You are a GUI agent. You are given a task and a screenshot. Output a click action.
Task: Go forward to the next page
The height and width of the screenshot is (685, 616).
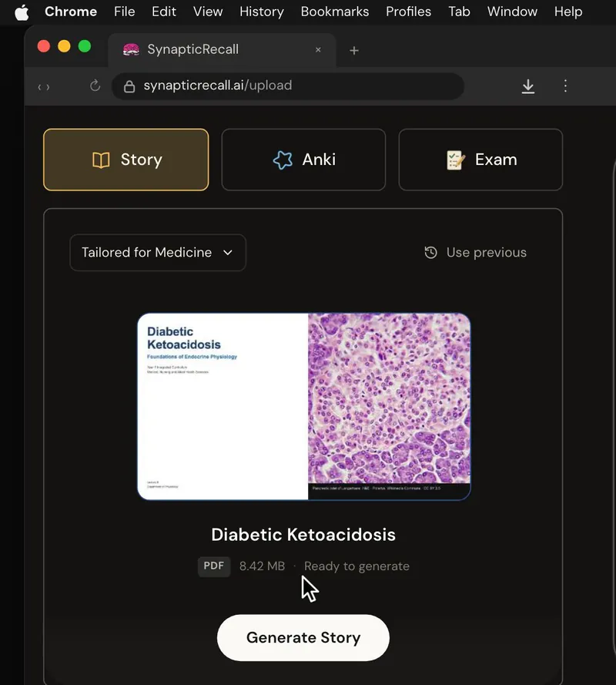48,87
